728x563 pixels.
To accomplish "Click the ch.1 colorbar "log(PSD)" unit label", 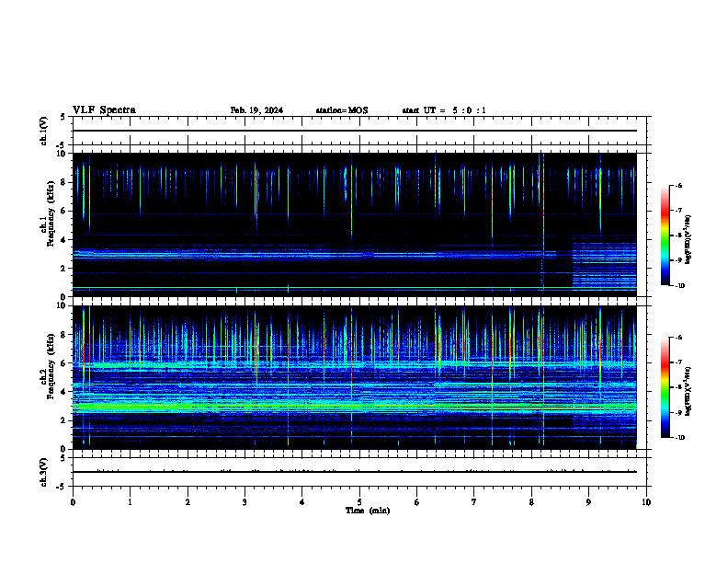I will point(688,240).
